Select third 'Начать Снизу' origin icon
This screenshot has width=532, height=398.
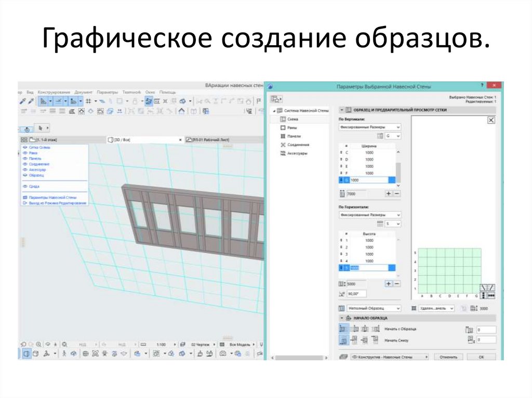(x=365, y=340)
